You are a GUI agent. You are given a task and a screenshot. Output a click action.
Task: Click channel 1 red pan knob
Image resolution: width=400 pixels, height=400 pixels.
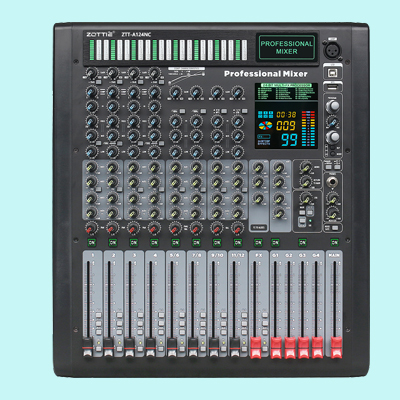[x=91, y=228]
